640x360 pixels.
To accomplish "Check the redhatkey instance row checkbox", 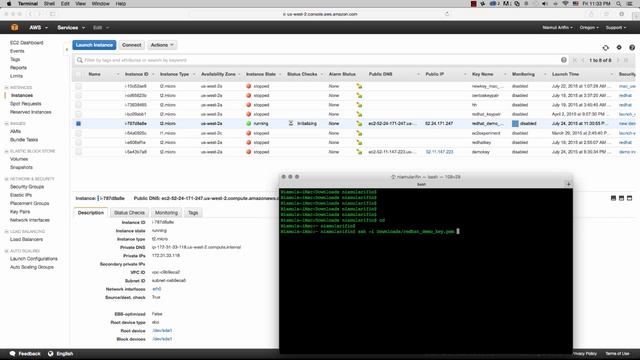I will 78,142.
